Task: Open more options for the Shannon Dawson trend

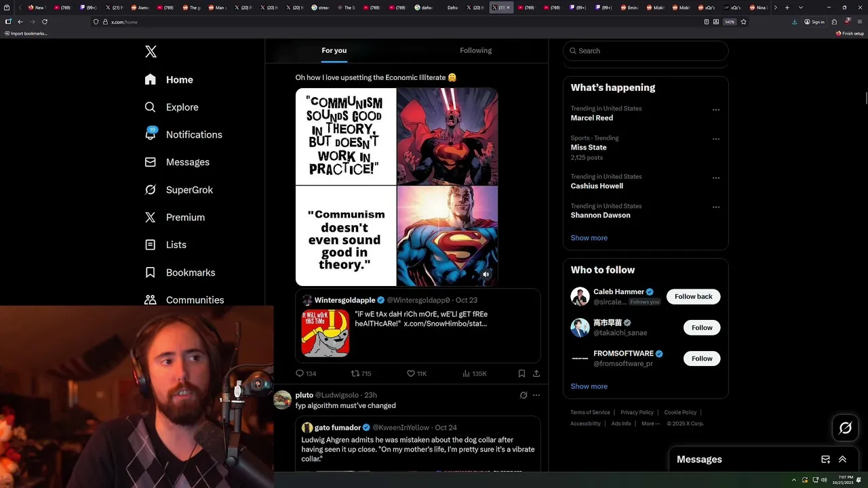Action: 715,207
